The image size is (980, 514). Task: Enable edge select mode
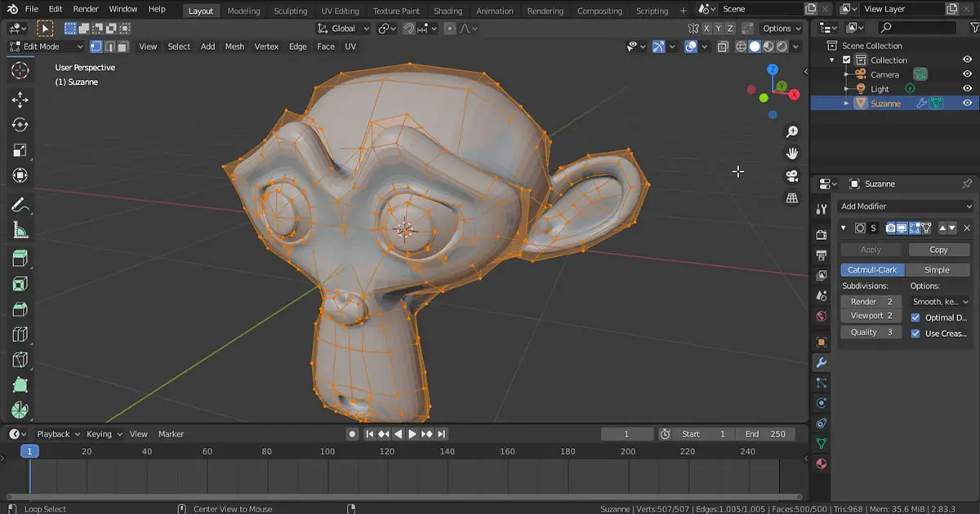109,47
